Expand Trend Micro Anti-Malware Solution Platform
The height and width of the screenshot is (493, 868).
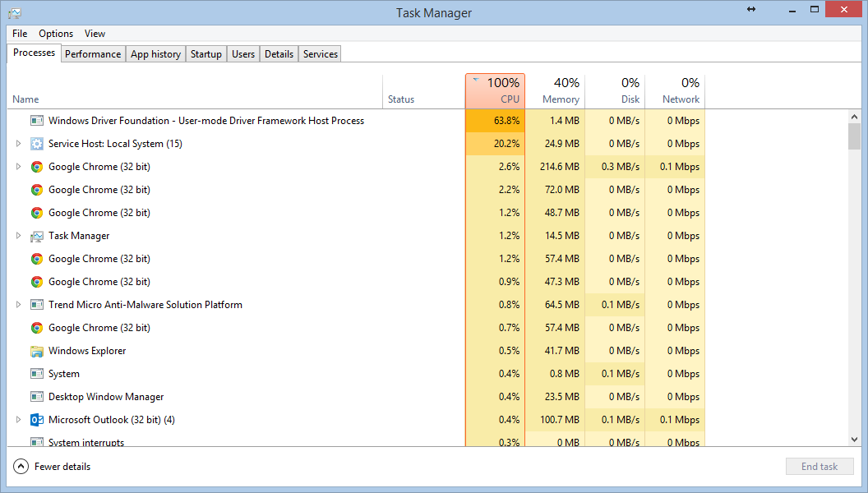(x=18, y=305)
